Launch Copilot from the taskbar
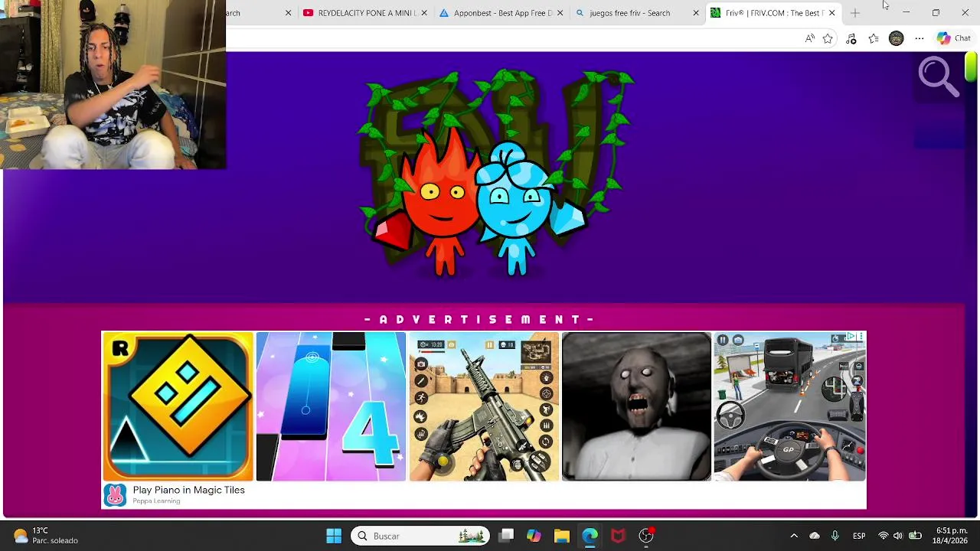The width and height of the screenshot is (980, 551). [x=534, y=536]
